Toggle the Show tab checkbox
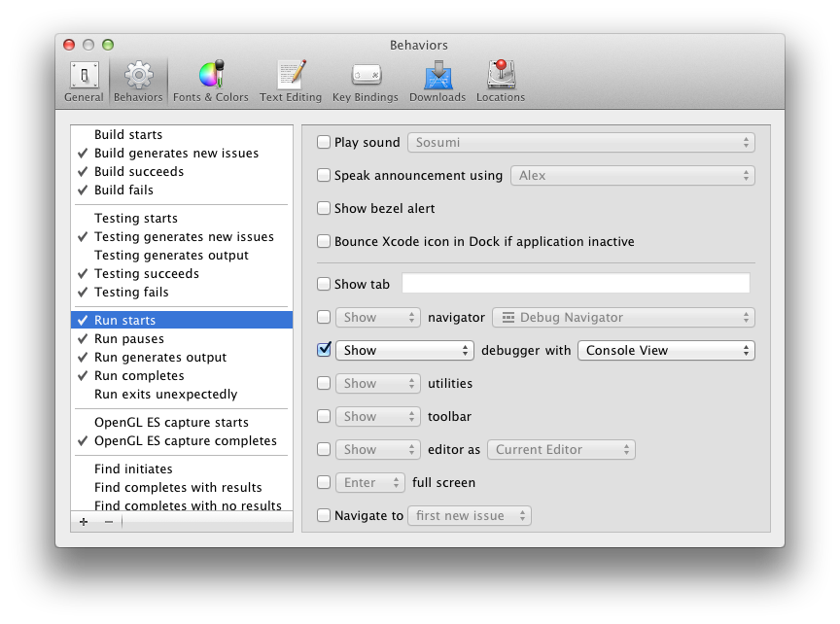The height and width of the screenshot is (624, 840). click(x=324, y=284)
